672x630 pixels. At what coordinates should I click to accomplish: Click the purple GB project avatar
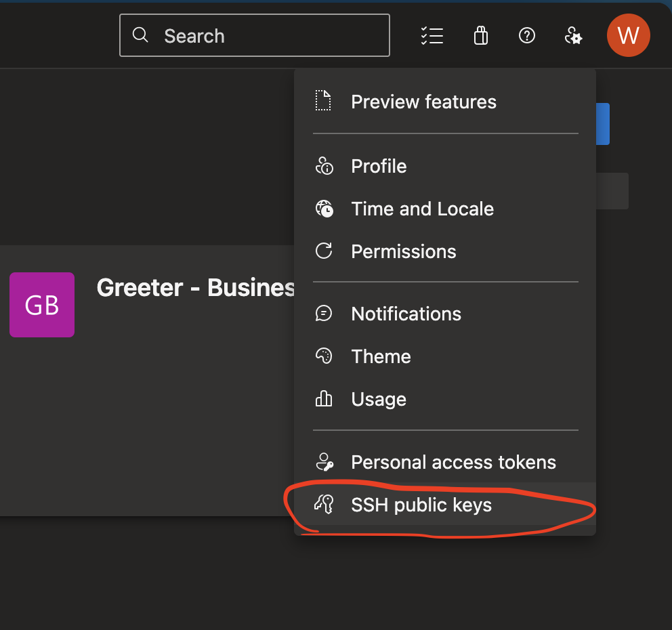click(x=41, y=305)
